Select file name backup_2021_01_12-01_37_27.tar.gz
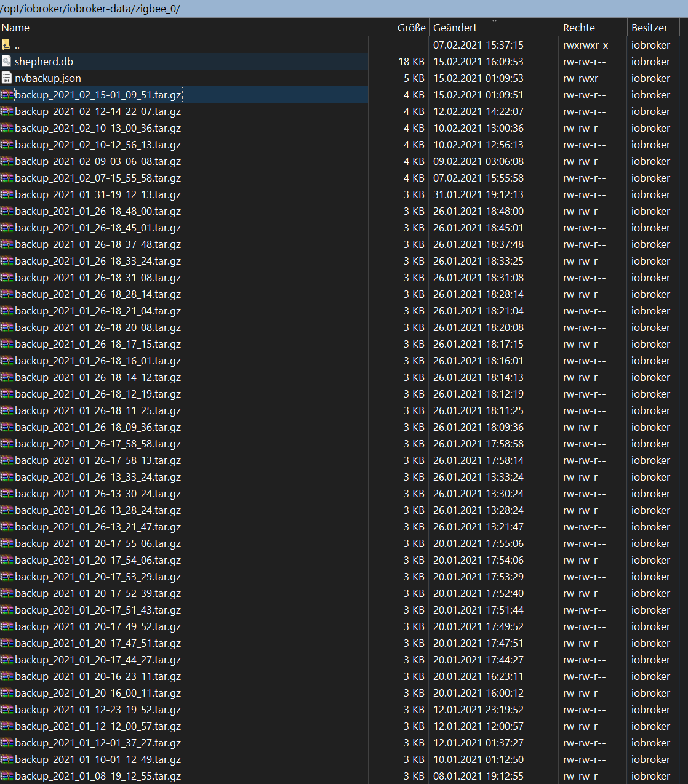Viewport: 688px width, 784px height. [x=98, y=743]
